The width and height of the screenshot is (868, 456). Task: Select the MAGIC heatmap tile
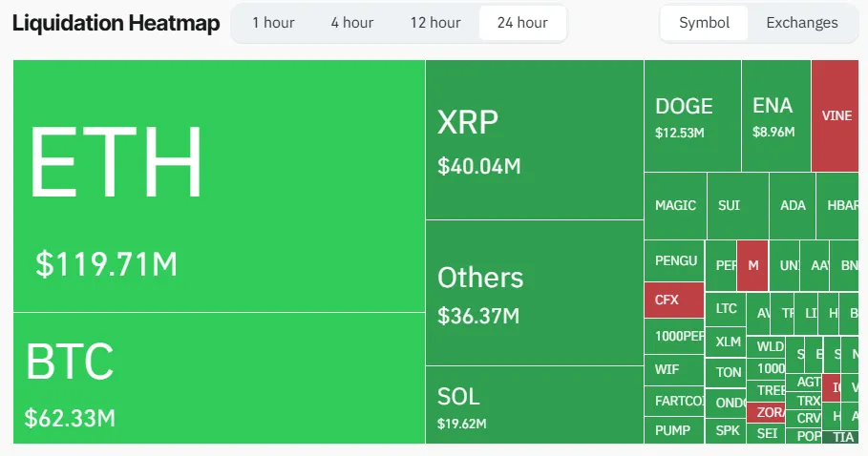pos(675,205)
